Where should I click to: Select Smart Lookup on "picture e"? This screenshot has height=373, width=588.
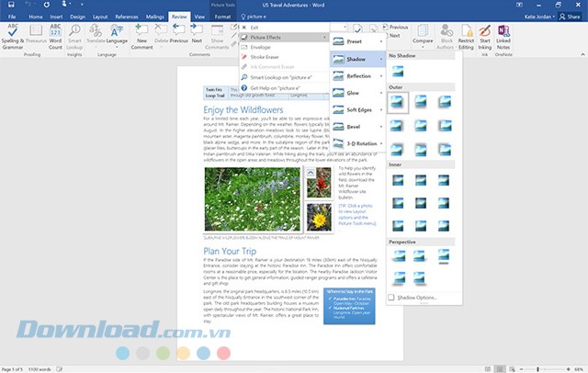coord(284,77)
